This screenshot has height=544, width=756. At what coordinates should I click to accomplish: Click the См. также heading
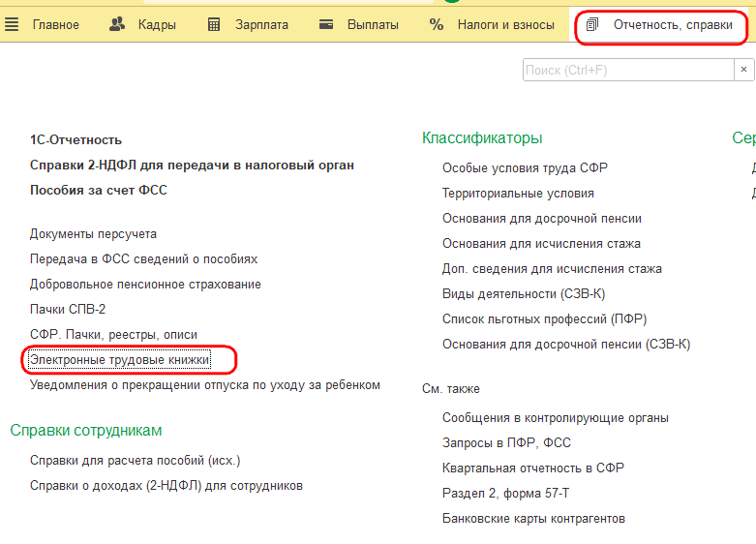[x=451, y=389]
